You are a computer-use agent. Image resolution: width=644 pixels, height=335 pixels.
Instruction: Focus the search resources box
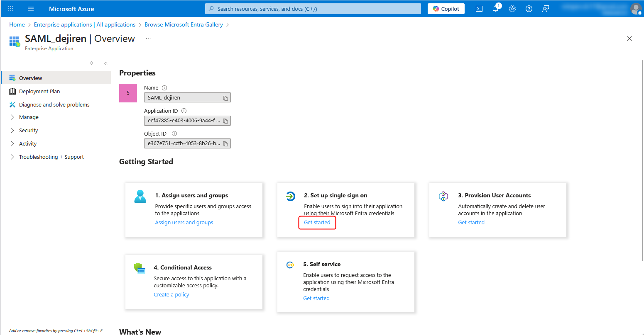coord(313,9)
